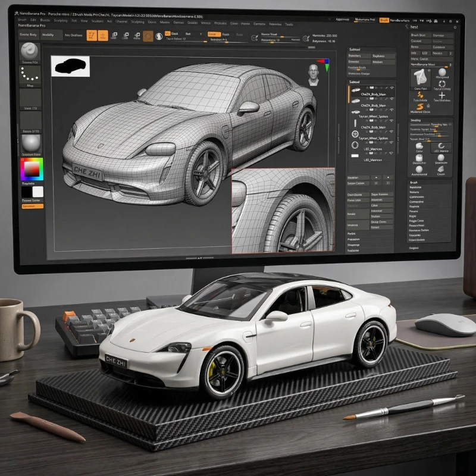Image resolution: width=476 pixels, height=476 pixels.
Task: Toggle eye on the white rectangle LED_Matrices row
Action: pos(392,153)
